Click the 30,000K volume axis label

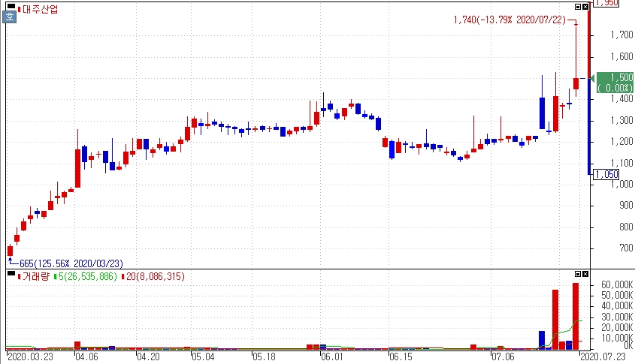[x=617, y=317]
